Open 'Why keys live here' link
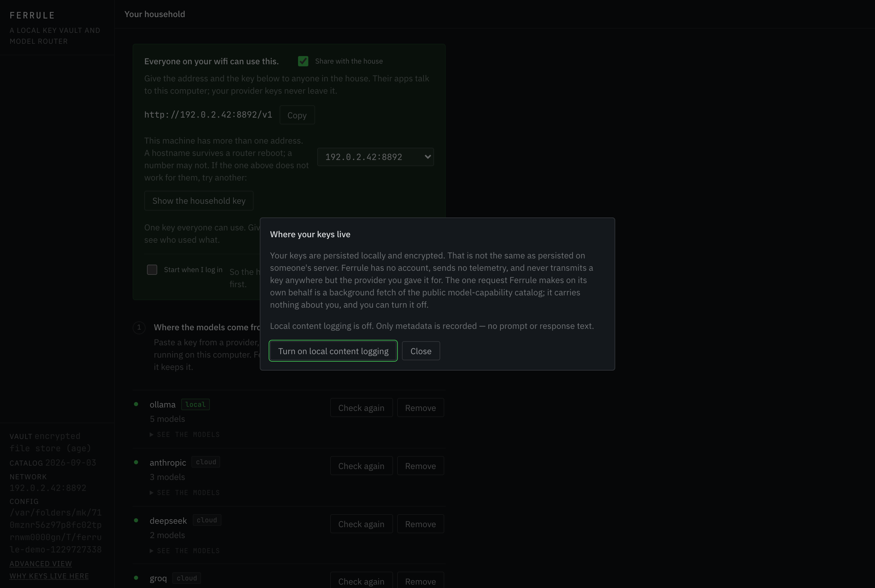875x588 pixels. [49, 576]
